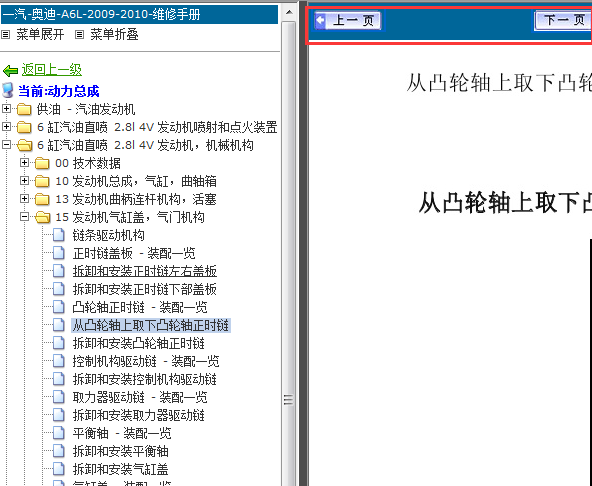Expand the 发动机喷射和点火装置 folder node
592x486 pixels.
pos(6,127)
